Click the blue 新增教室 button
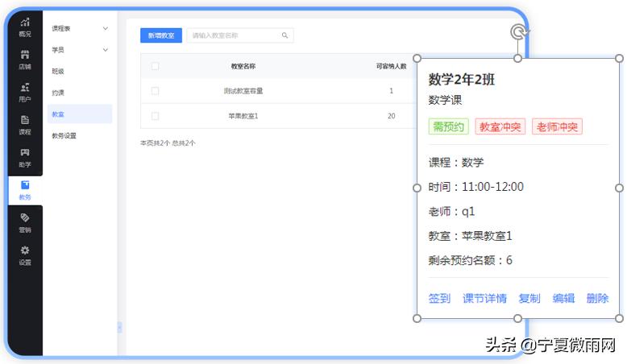Image resolution: width=627 pixels, height=364 pixels. pos(161,35)
